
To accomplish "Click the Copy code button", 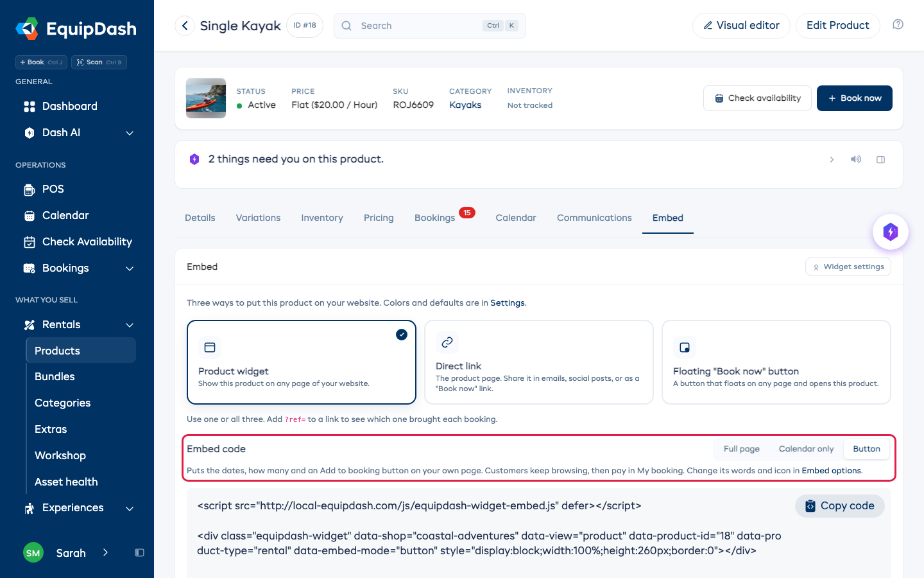I will [x=840, y=506].
